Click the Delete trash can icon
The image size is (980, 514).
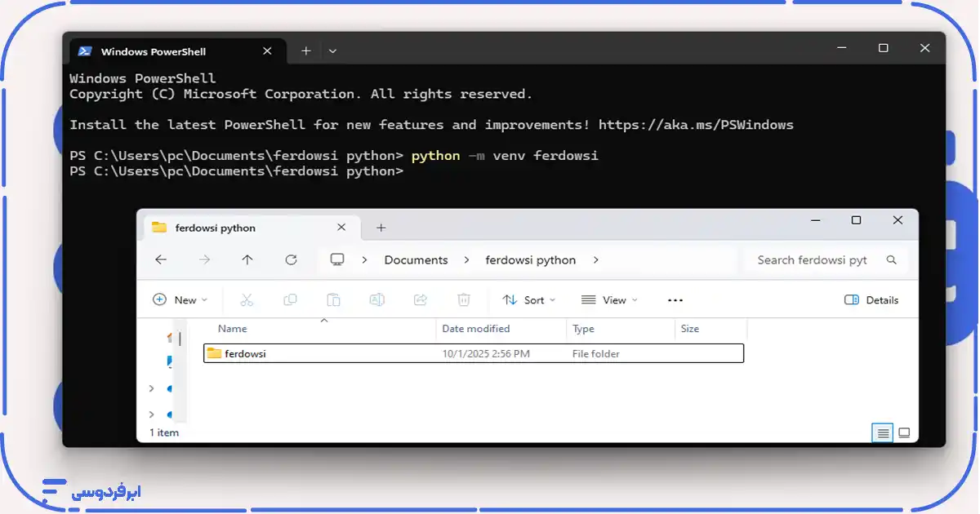click(x=464, y=300)
